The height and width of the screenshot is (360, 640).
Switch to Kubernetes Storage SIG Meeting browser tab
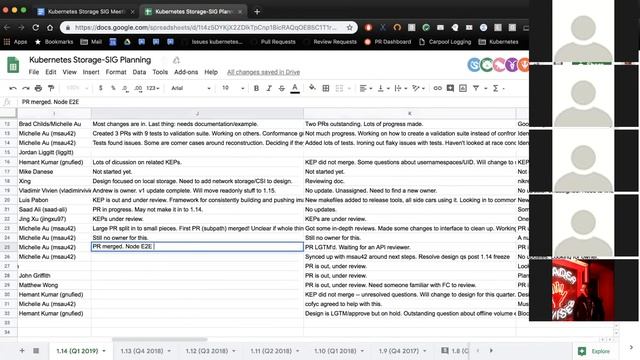click(85, 12)
